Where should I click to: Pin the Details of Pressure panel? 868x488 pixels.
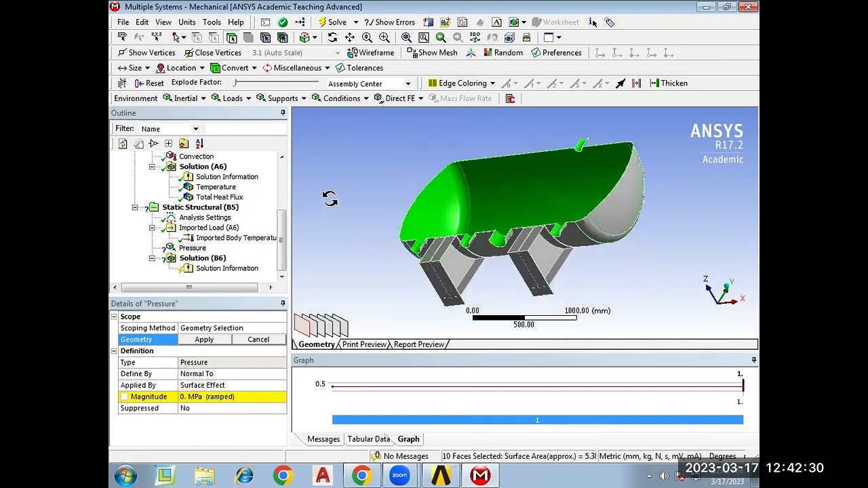283,304
